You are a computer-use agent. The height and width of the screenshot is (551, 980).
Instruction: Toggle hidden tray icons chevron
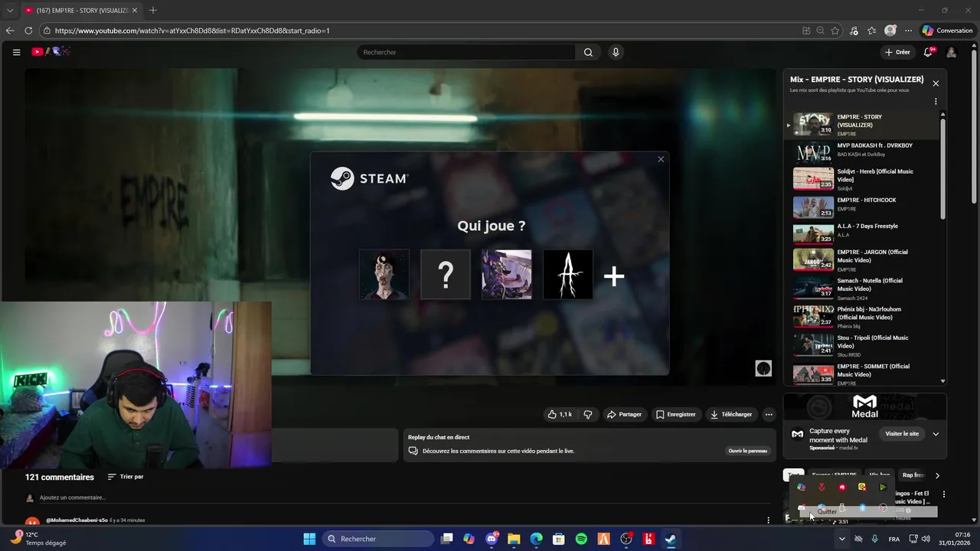[841, 539]
